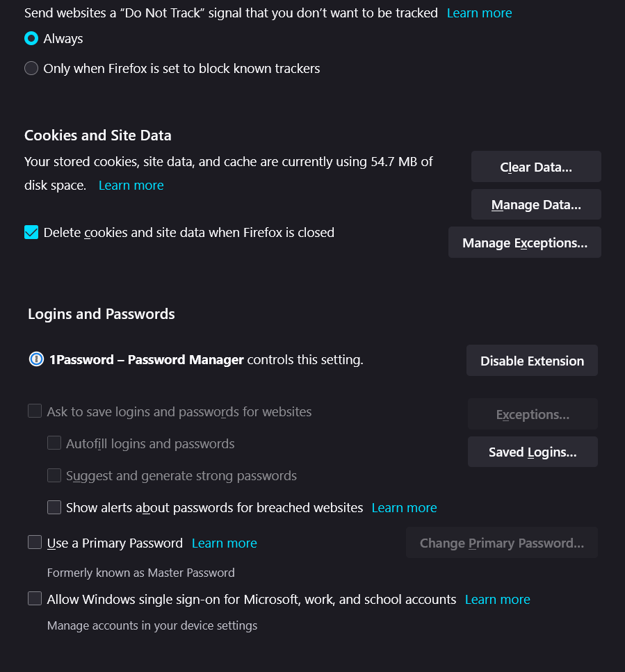Click the Ask to save logins checkbox
This screenshot has height=672, width=625.
pos(35,411)
